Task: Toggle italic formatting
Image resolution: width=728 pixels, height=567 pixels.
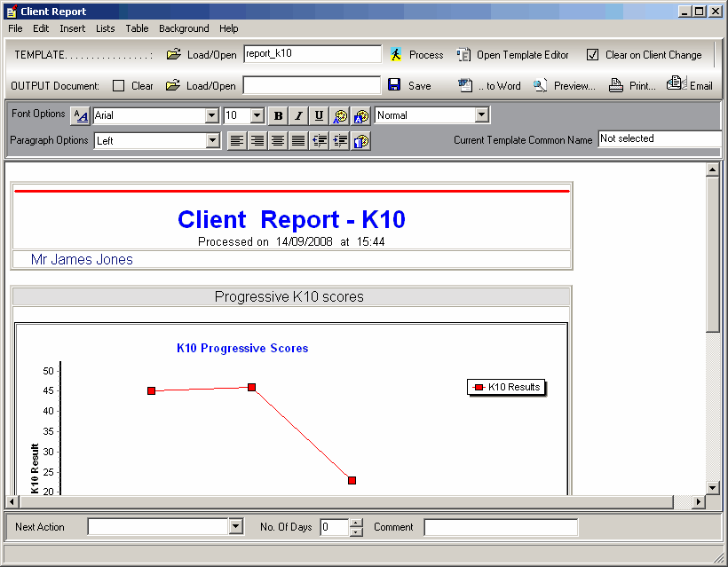Action: pos(298,115)
